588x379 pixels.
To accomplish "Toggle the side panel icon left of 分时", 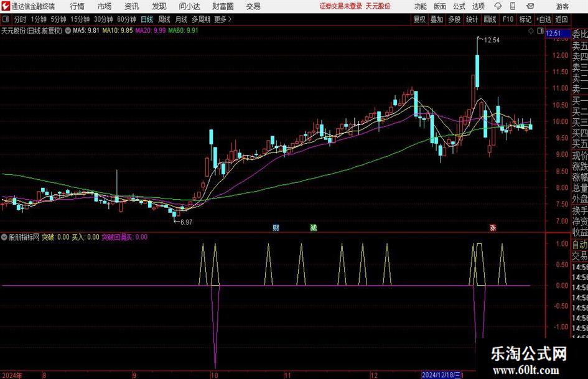I will point(5,19).
